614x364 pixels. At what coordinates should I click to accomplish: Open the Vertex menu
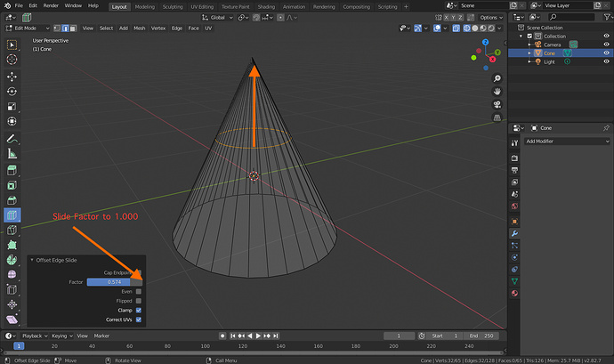click(158, 28)
